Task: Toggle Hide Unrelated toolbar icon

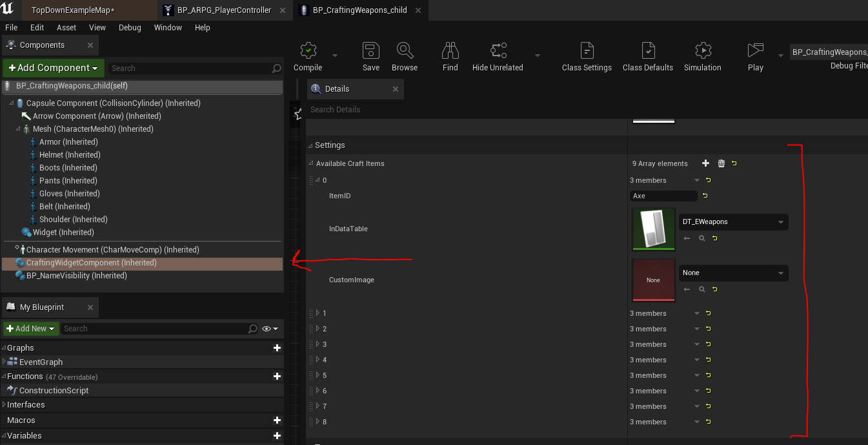Action: (498, 51)
